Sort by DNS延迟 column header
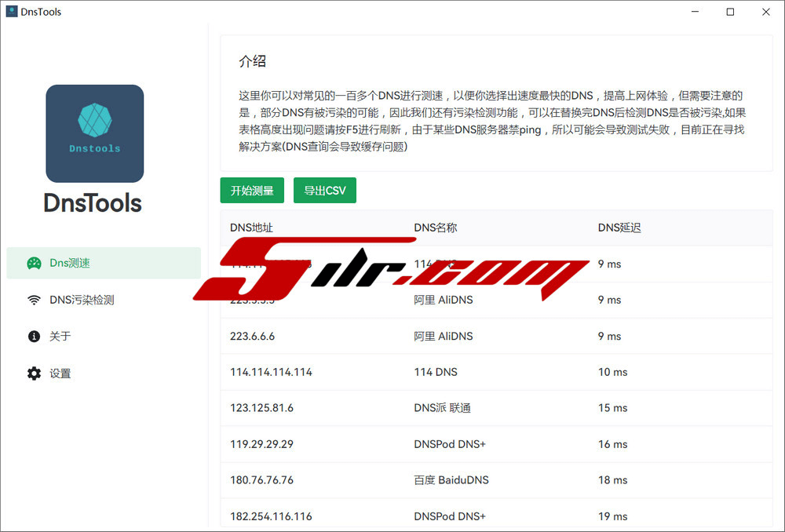This screenshot has width=785, height=532. coord(619,228)
